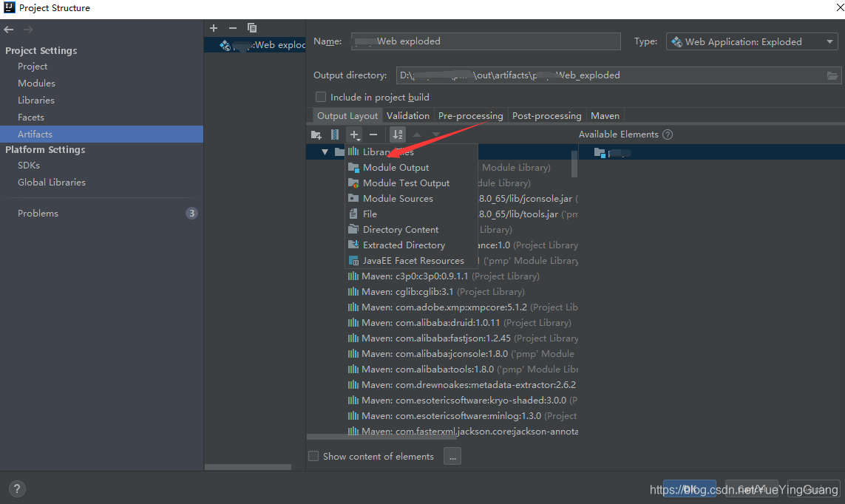Click the Problems count badge 3
The image size is (845, 504).
(191, 214)
